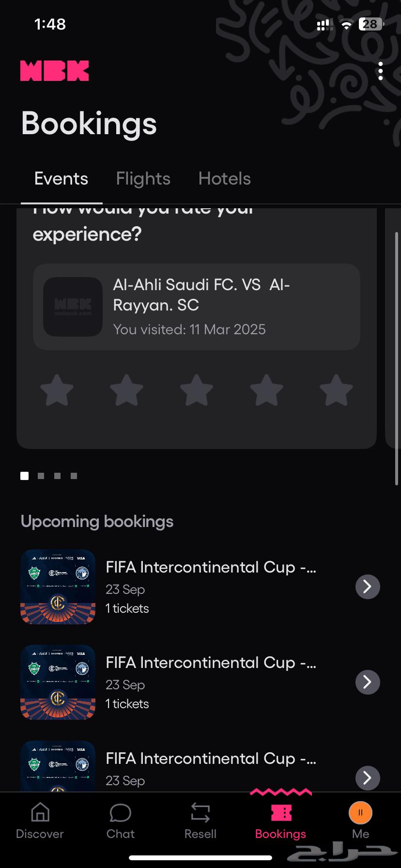The width and height of the screenshot is (401, 868).
Task: Go to Discover home icon
Action: tap(40, 813)
